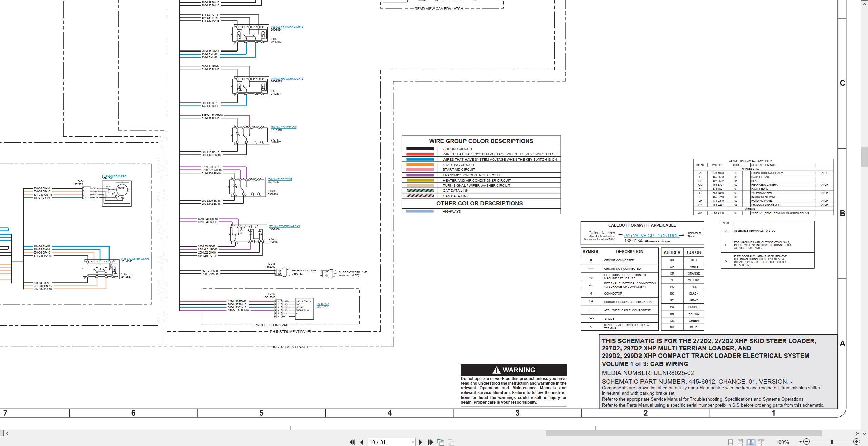Click the horizontal scroll left arrow

pyautogui.click(x=7, y=433)
